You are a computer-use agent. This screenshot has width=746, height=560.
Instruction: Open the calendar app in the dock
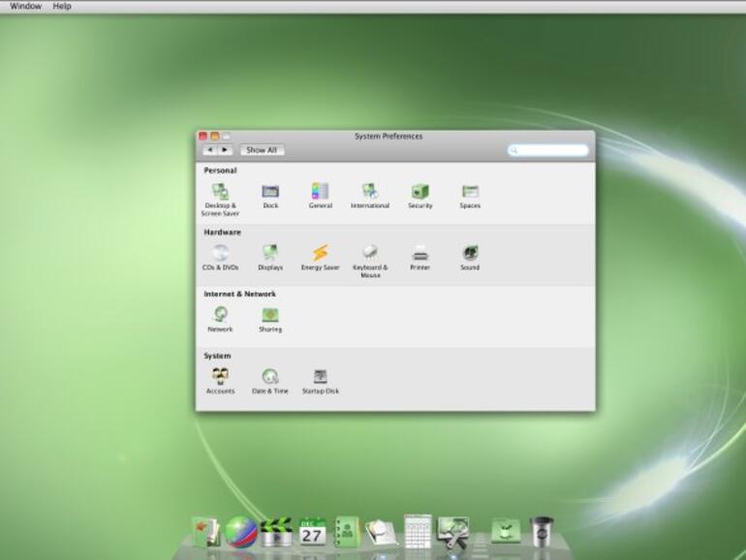click(312, 532)
